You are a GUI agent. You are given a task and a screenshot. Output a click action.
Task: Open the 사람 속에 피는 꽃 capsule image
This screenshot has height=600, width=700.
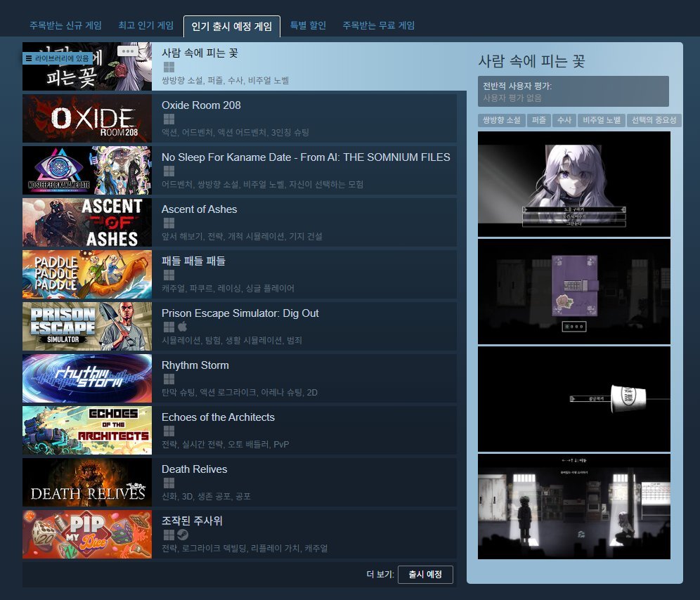[x=87, y=67]
